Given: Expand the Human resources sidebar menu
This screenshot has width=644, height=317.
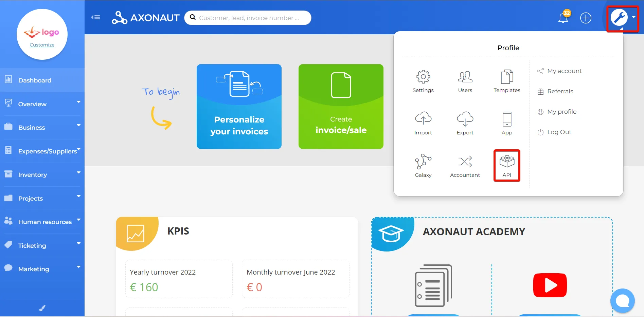Looking at the screenshot, I should coord(42,222).
